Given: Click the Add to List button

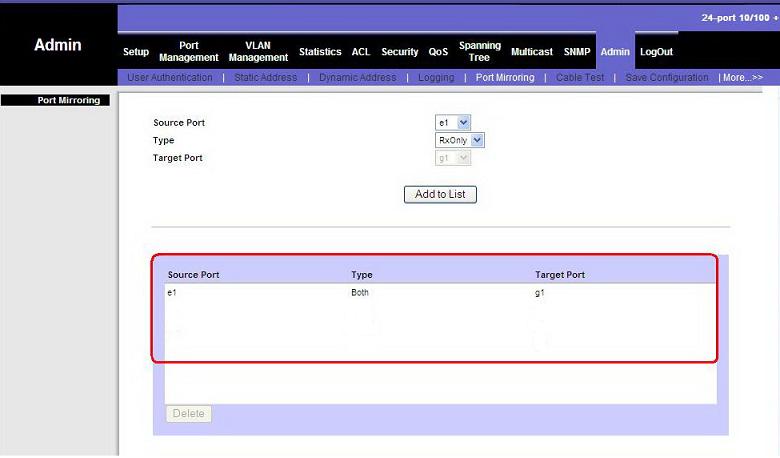Looking at the screenshot, I should pos(440,194).
